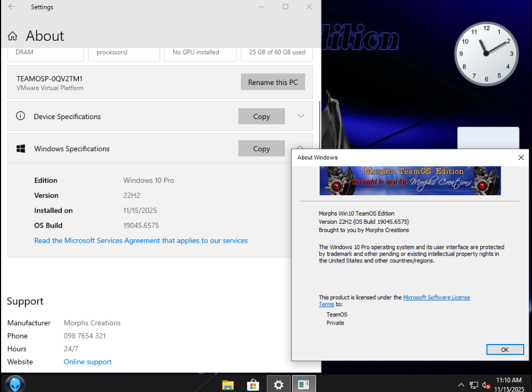Click the Settings back arrow

12,7
